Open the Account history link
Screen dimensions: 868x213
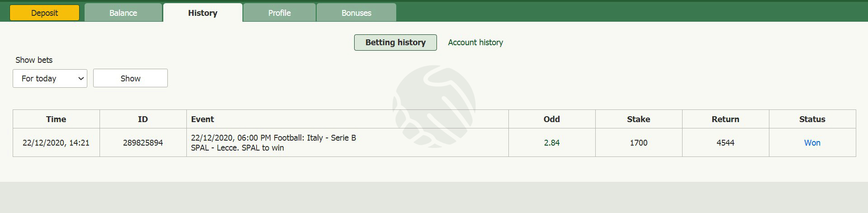point(475,43)
